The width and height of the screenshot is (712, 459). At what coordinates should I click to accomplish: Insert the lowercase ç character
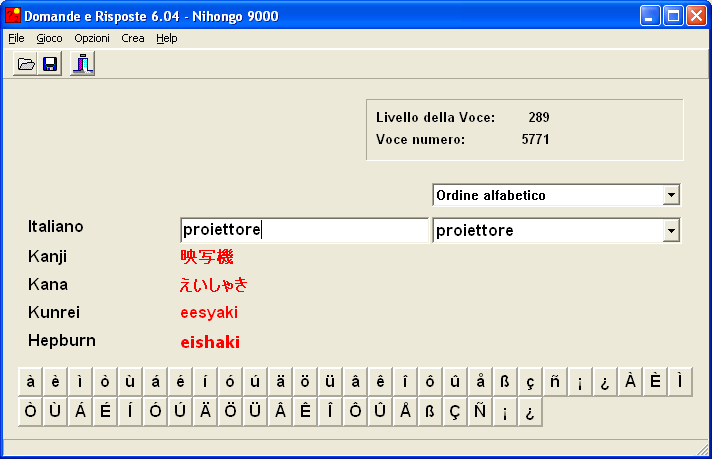coord(530,382)
